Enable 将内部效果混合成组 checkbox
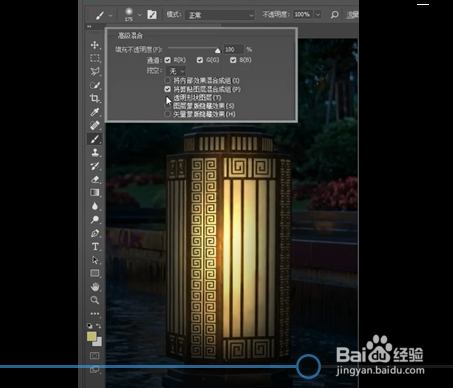 pos(168,80)
